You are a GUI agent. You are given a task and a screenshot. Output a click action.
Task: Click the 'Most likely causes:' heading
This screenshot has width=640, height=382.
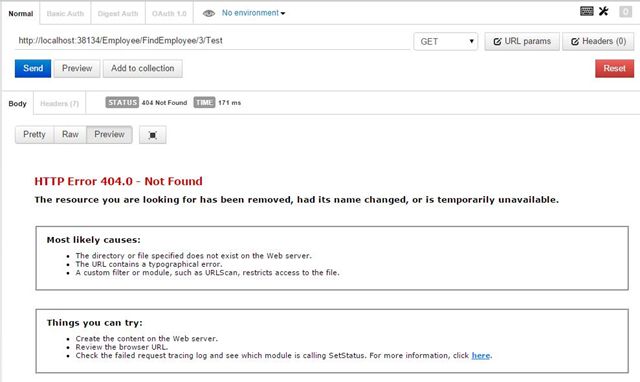93,240
